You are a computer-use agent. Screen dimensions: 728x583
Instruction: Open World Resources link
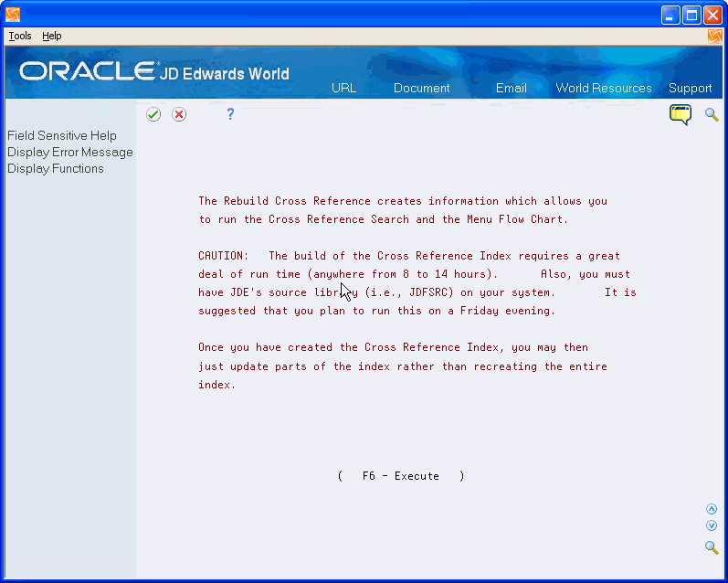click(x=604, y=89)
